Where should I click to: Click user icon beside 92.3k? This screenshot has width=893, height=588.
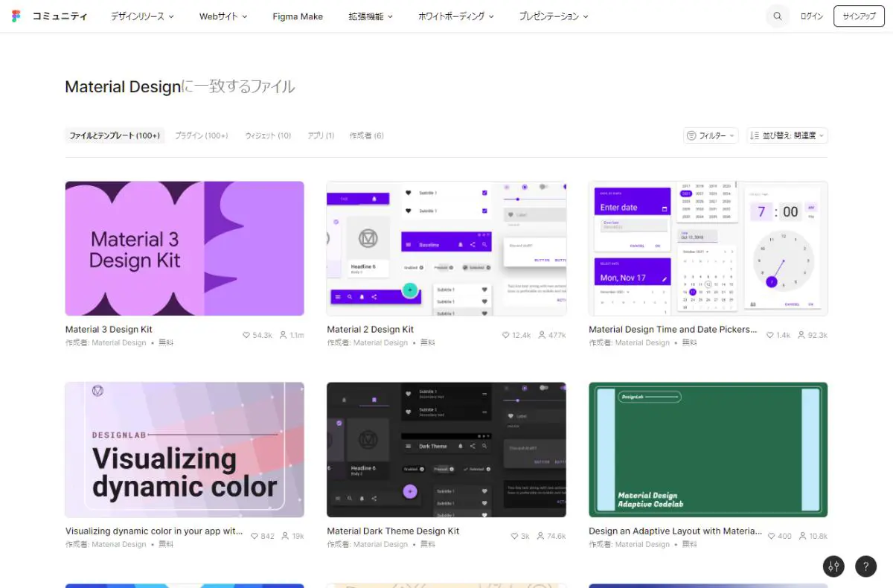pyautogui.click(x=801, y=336)
